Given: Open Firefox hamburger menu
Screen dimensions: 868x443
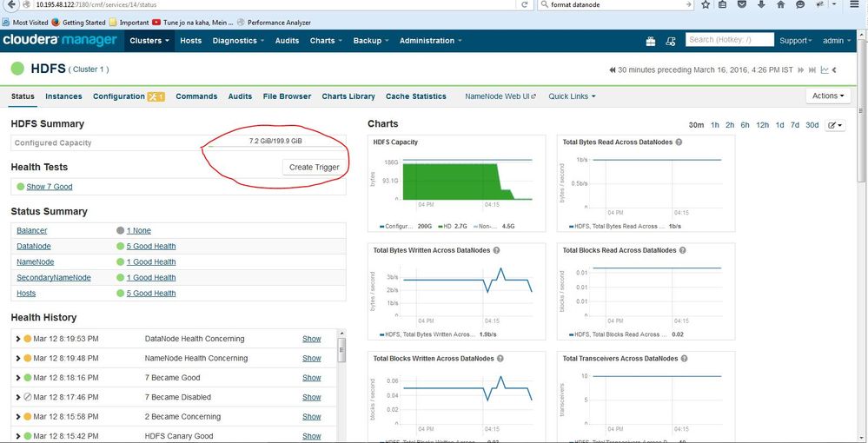Looking at the screenshot, I should [854, 4].
